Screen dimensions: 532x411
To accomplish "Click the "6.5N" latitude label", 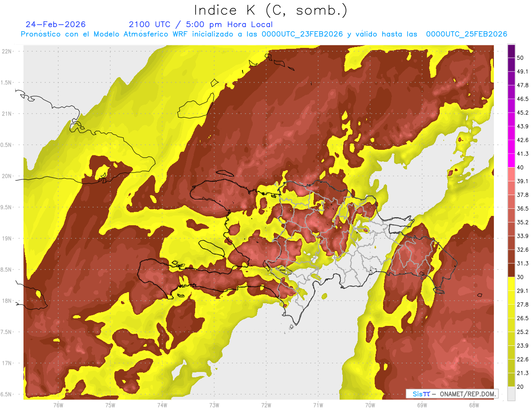I will (6, 395).
